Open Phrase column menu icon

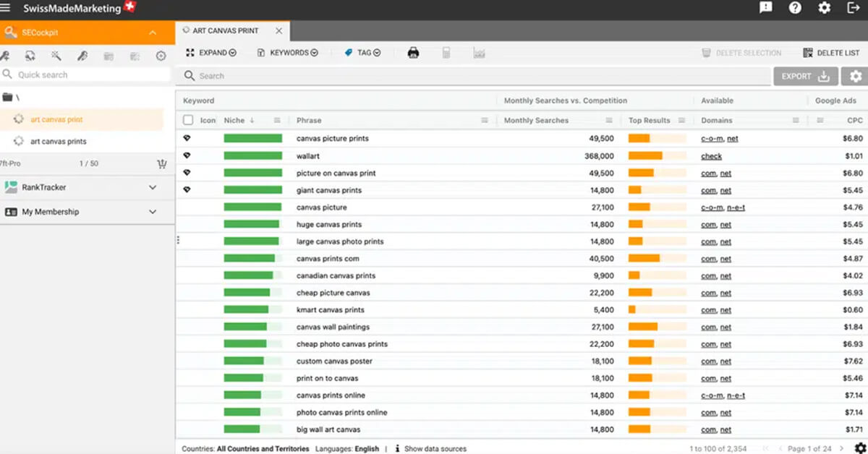(x=485, y=121)
